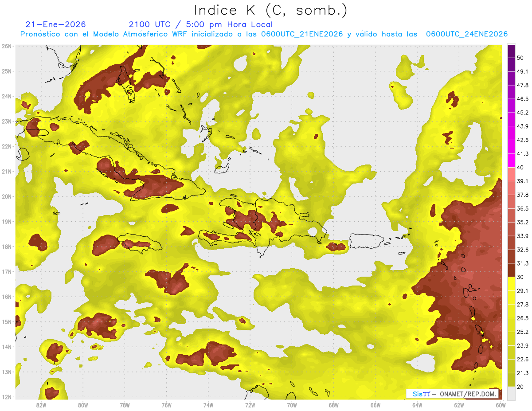532x411 pixels.
Task: Click the "14N" latitude label
Action: pos(7,347)
